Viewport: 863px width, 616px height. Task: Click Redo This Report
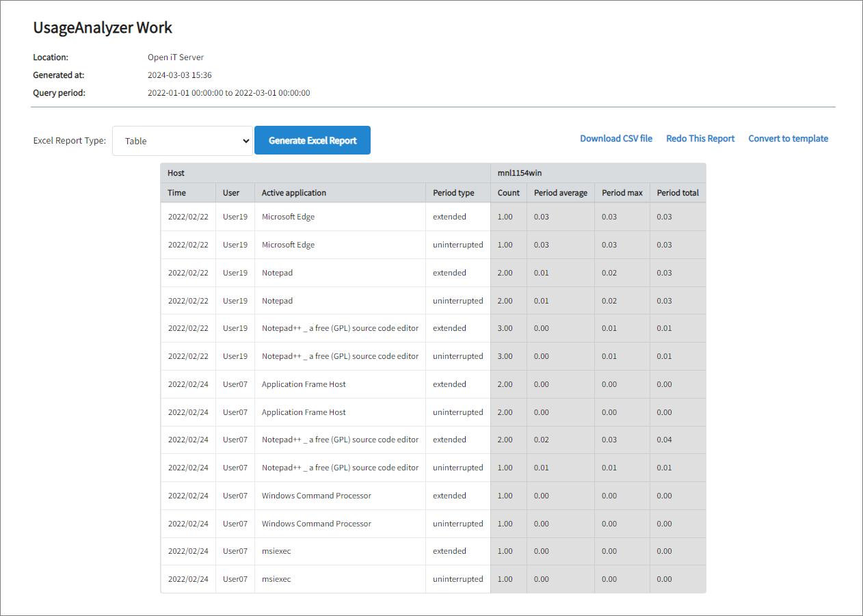700,138
